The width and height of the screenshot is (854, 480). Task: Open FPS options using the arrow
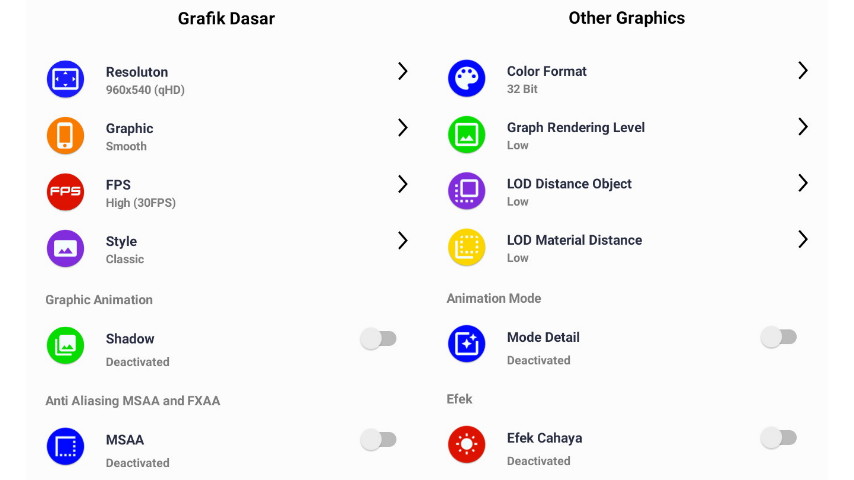[402, 184]
